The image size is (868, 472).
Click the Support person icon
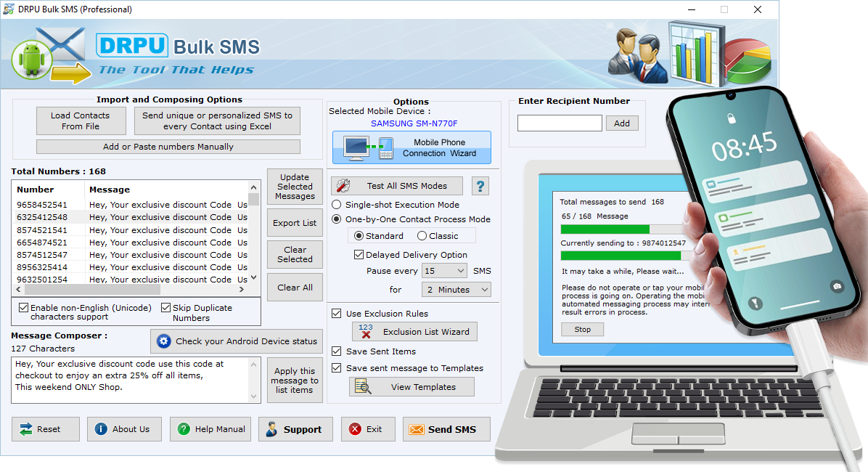coord(271,429)
